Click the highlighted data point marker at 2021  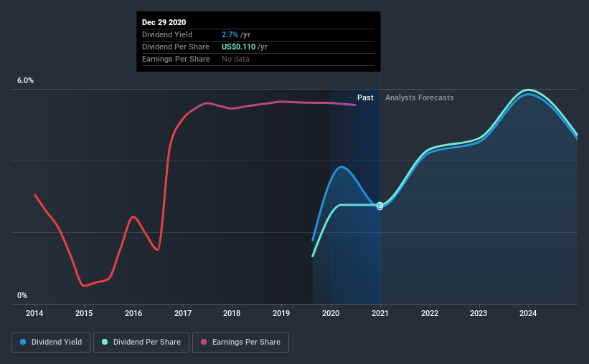coord(380,206)
